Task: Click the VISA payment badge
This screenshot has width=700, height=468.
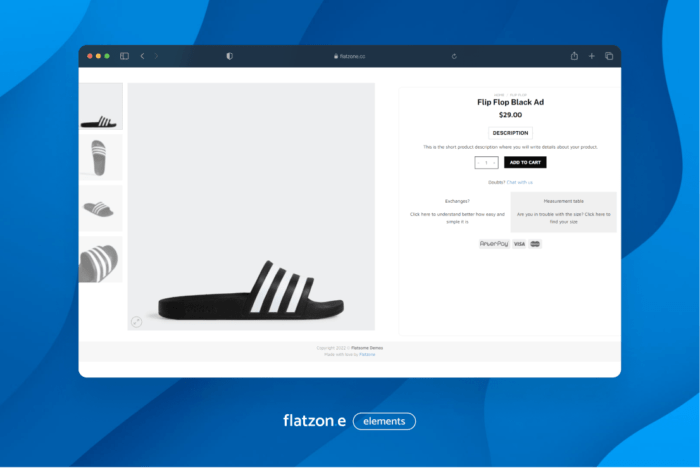Action: pyautogui.click(x=519, y=244)
